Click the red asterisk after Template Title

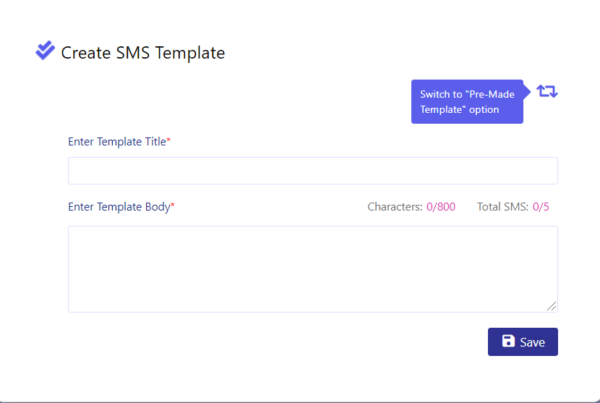pyautogui.click(x=168, y=140)
